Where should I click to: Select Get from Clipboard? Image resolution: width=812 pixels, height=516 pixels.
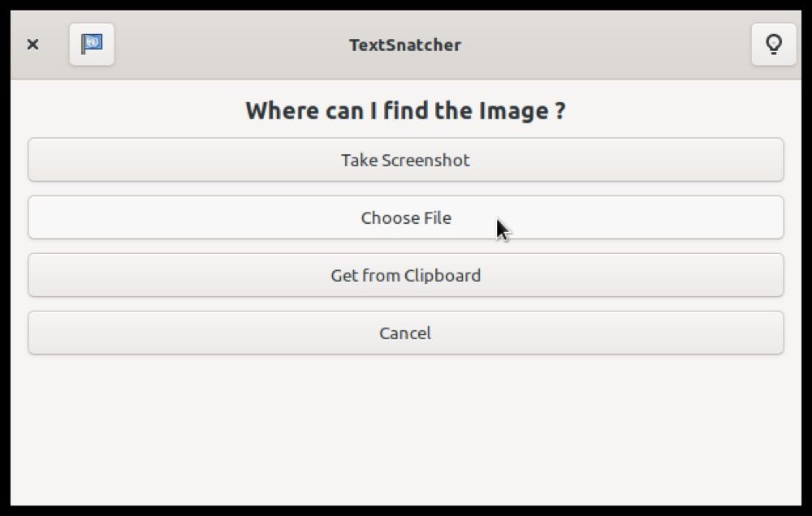pos(405,275)
